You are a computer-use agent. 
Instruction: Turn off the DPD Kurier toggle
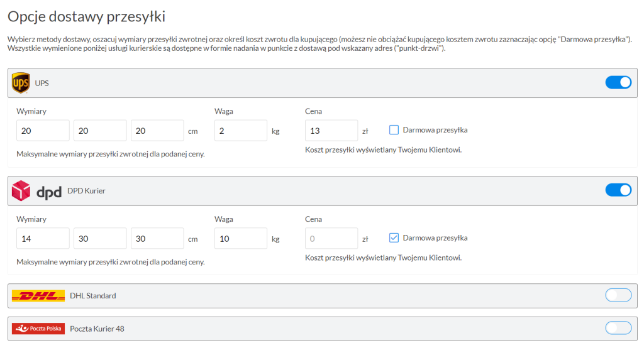[x=618, y=190]
